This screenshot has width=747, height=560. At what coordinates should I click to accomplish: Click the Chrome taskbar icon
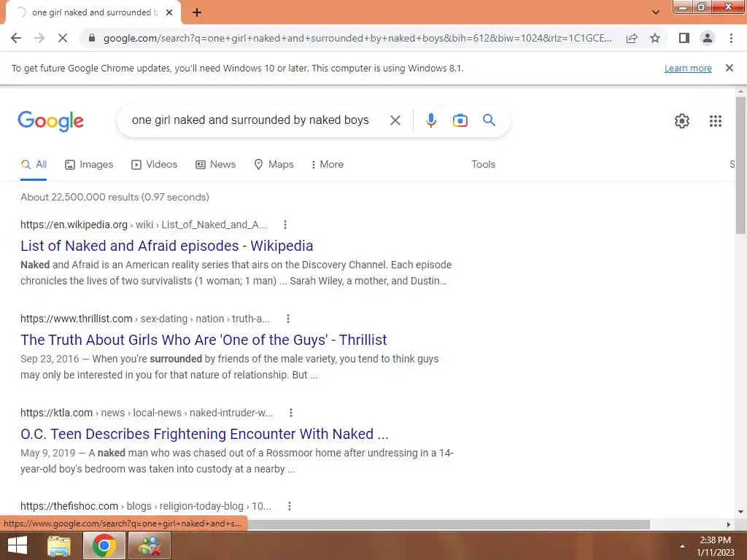(104, 545)
